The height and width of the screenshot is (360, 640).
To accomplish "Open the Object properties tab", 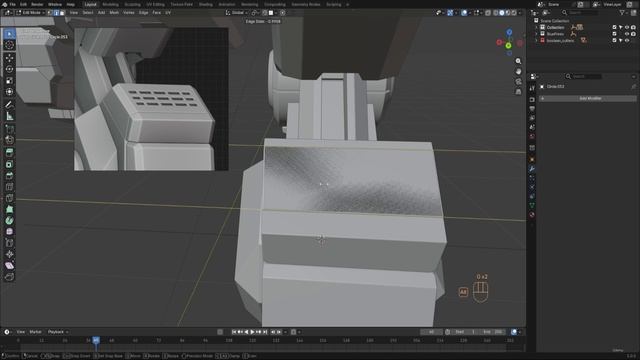I will (532, 159).
